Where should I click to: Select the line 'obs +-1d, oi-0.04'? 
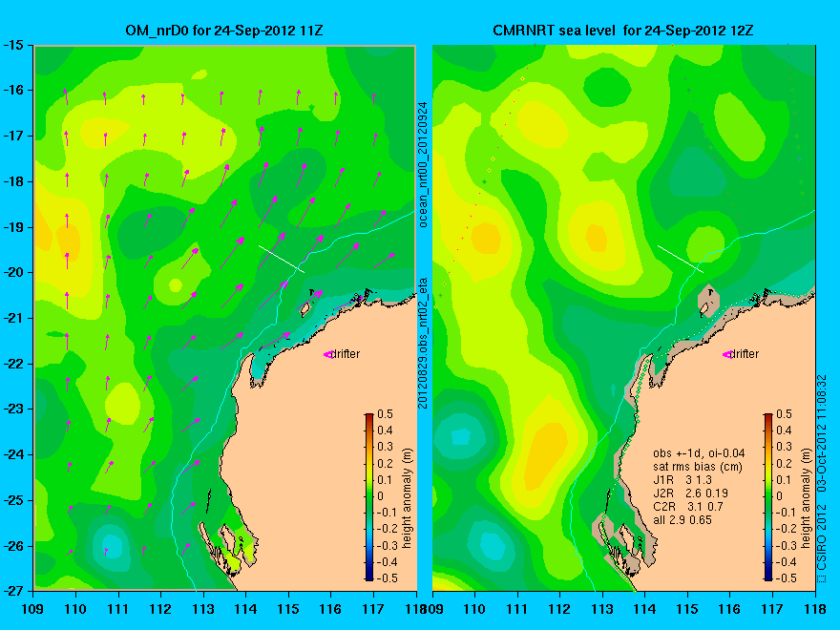699,453
